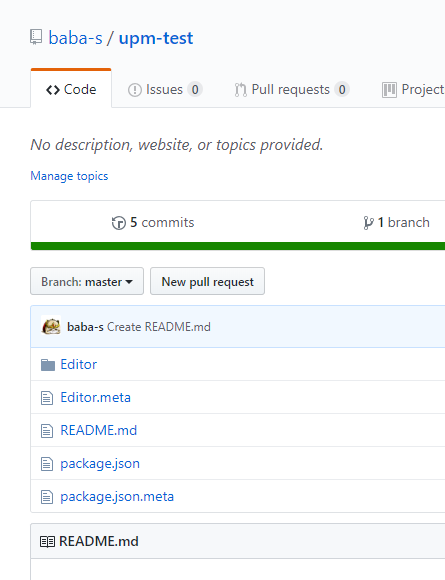
Task: Switch to the Code tab
Action: pos(71,89)
